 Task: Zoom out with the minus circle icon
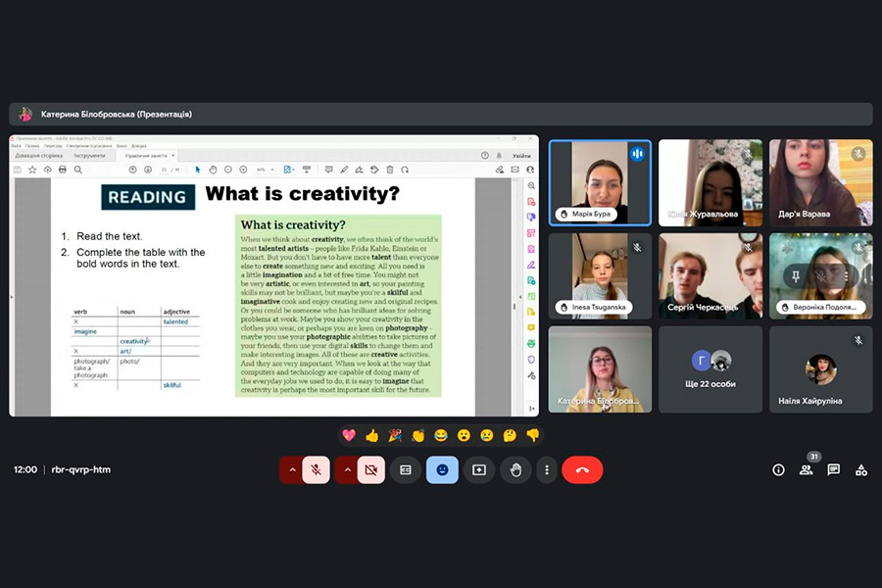click(x=227, y=170)
